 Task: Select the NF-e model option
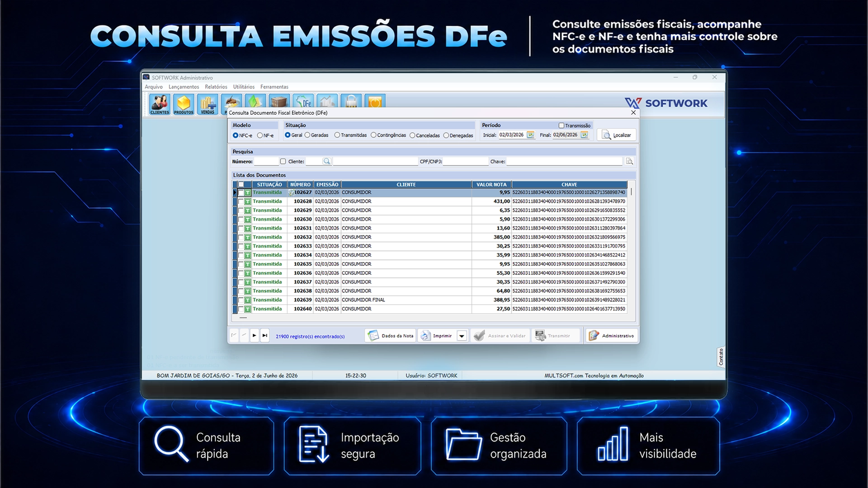click(x=265, y=136)
